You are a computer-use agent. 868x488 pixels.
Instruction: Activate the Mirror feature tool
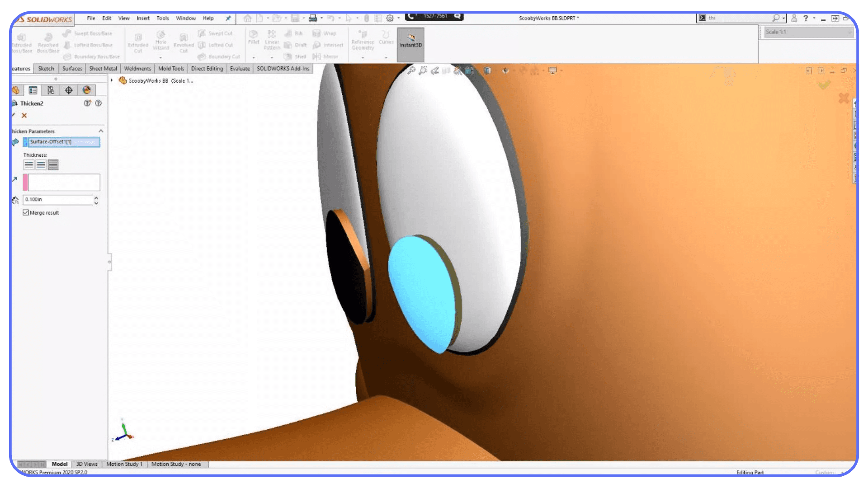[x=326, y=56]
